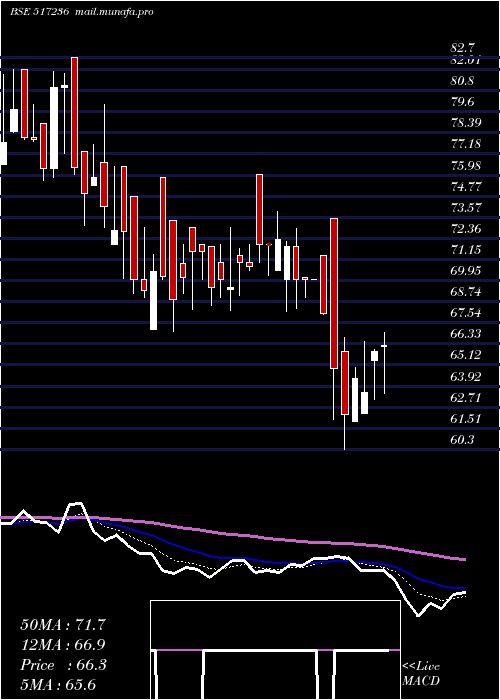
Task: Click the 12MA : 66.9 readout
Action: pyautogui.click(x=63, y=645)
